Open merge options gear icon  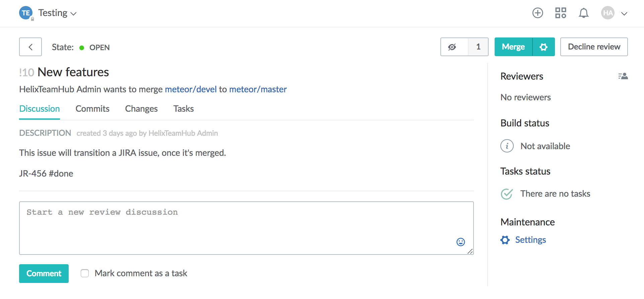[543, 47]
